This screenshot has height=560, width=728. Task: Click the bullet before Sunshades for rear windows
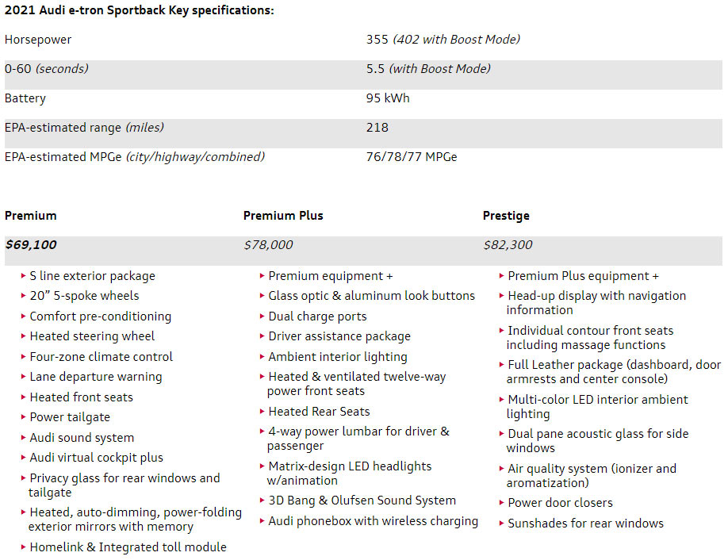(x=501, y=524)
